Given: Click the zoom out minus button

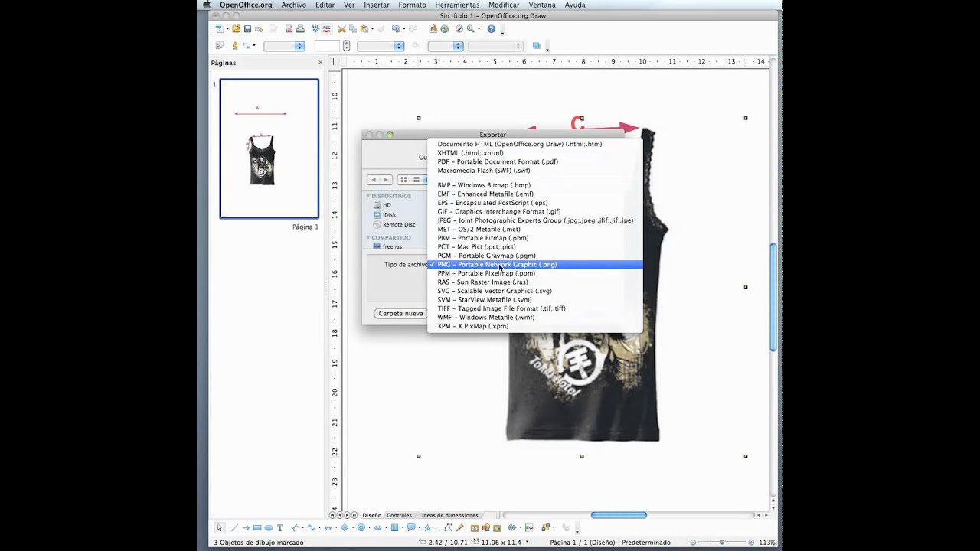Looking at the screenshot, I should pyautogui.click(x=693, y=542).
